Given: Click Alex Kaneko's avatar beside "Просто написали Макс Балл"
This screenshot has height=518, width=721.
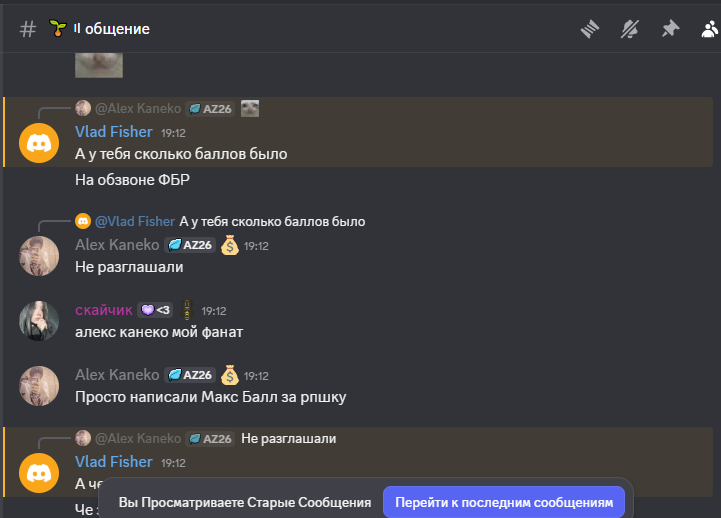Looking at the screenshot, I should pos(39,385).
